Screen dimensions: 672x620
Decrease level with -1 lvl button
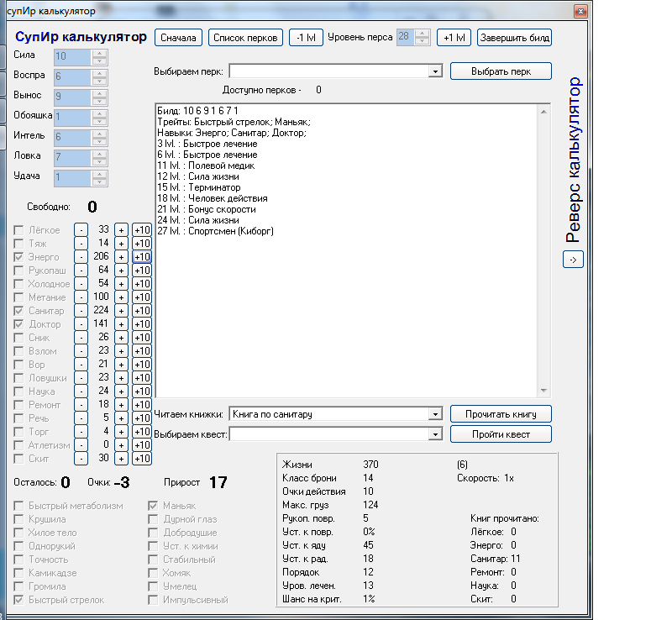pos(306,38)
